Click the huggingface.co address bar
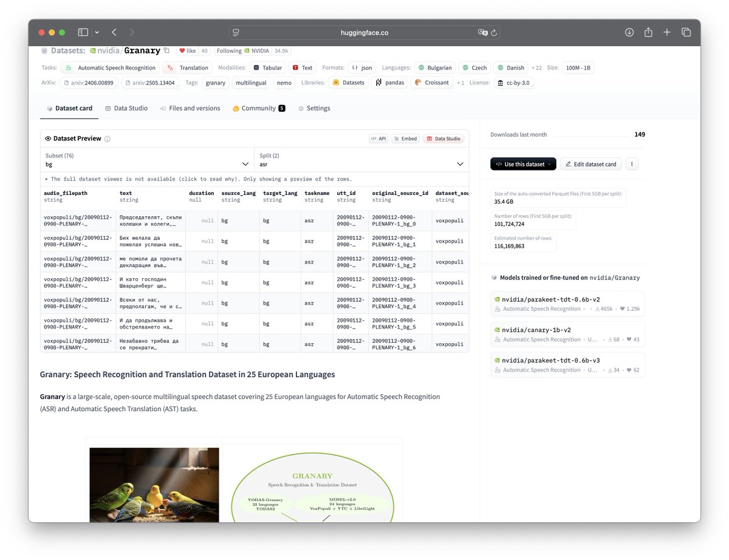This screenshot has height=560, width=729. tap(364, 33)
